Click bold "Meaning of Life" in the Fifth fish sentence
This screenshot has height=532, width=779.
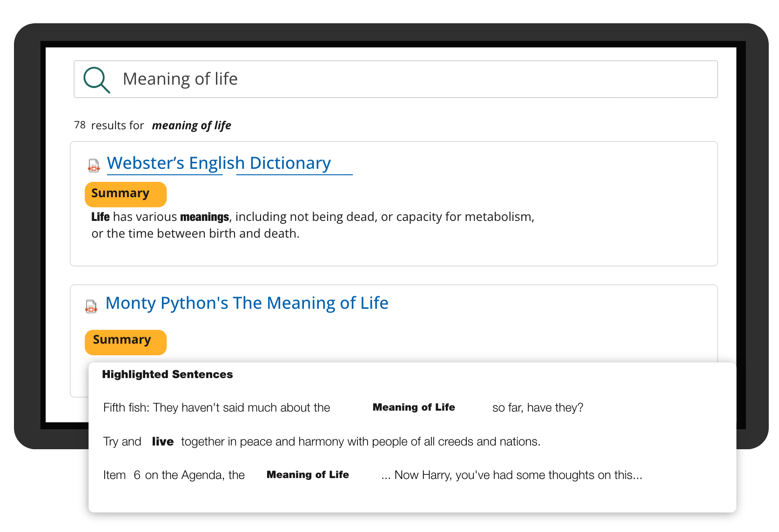point(414,407)
